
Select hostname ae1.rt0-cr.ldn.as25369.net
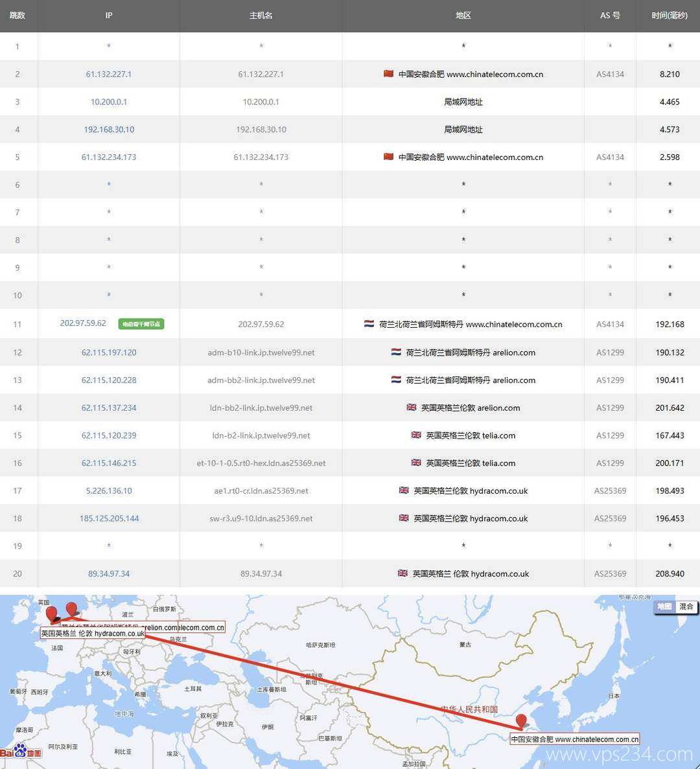(261, 490)
